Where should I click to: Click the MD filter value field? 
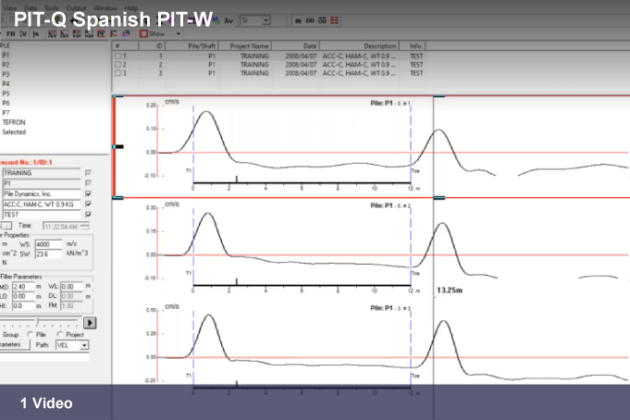24,287
